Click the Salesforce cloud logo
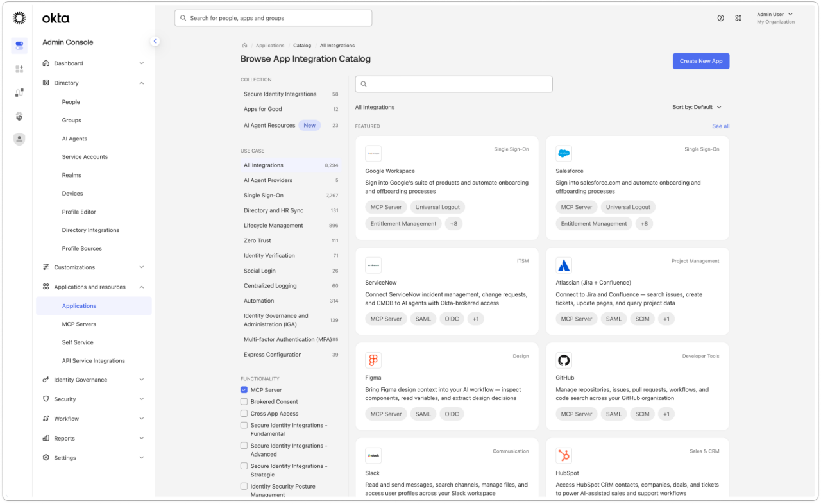The width and height of the screenshot is (821, 504). tap(564, 153)
